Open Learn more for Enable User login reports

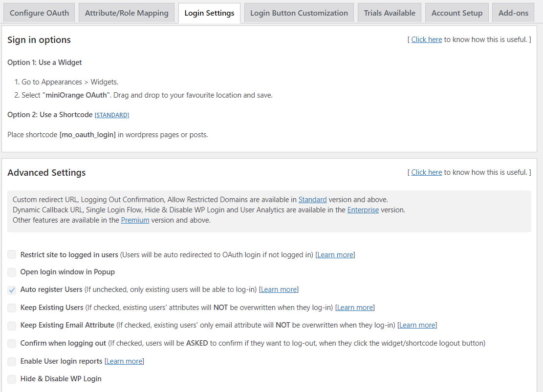124,361
